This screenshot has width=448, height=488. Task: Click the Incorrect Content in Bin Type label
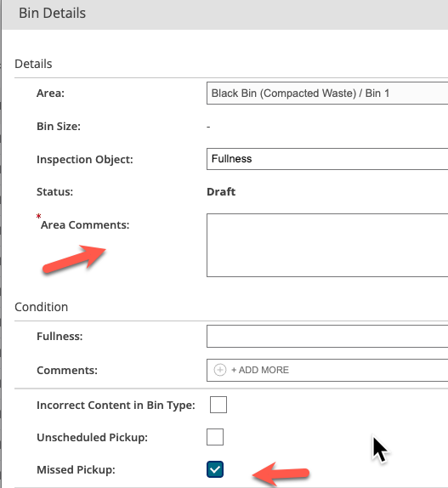coord(116,406)
